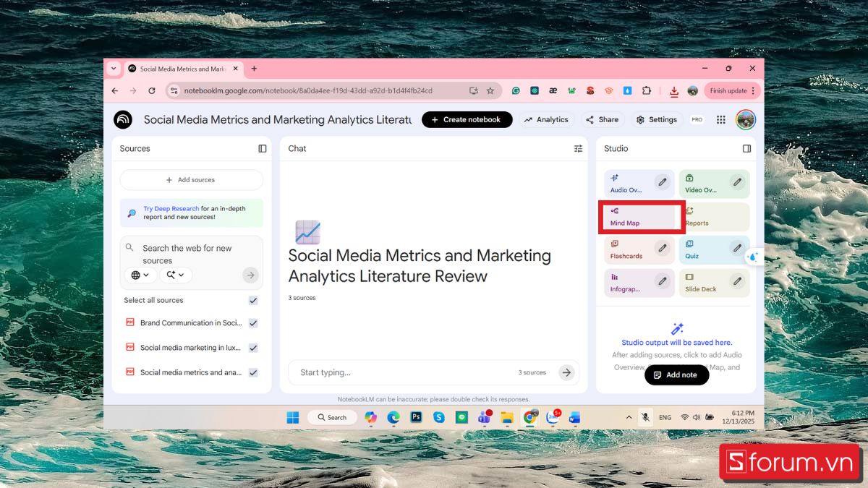Collapse the Sources panel icon
The height and width of the screenshot is (488, 868).
[263, 148]
